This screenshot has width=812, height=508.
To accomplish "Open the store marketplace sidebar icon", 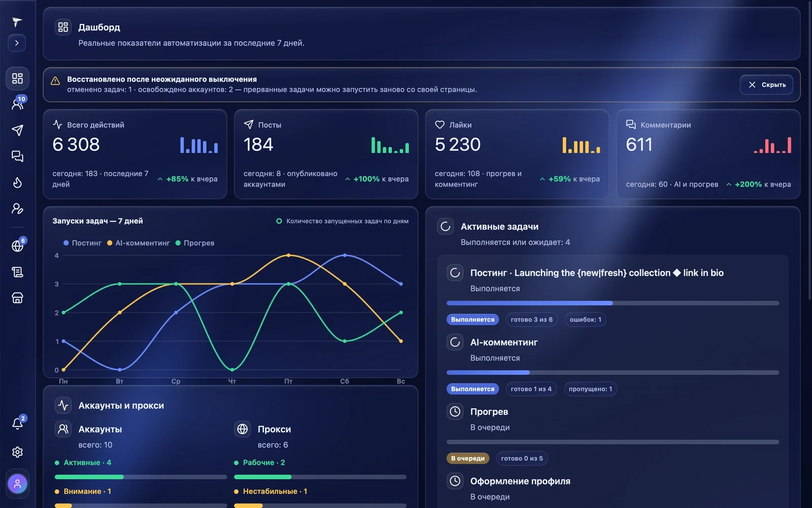I will (17, 298).
